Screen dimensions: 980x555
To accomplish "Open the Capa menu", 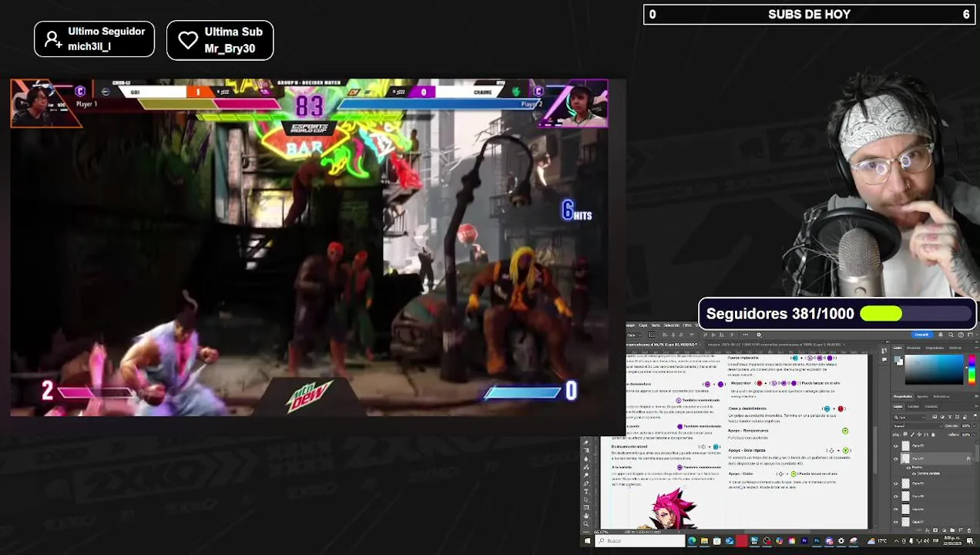I will click(643, 325).
